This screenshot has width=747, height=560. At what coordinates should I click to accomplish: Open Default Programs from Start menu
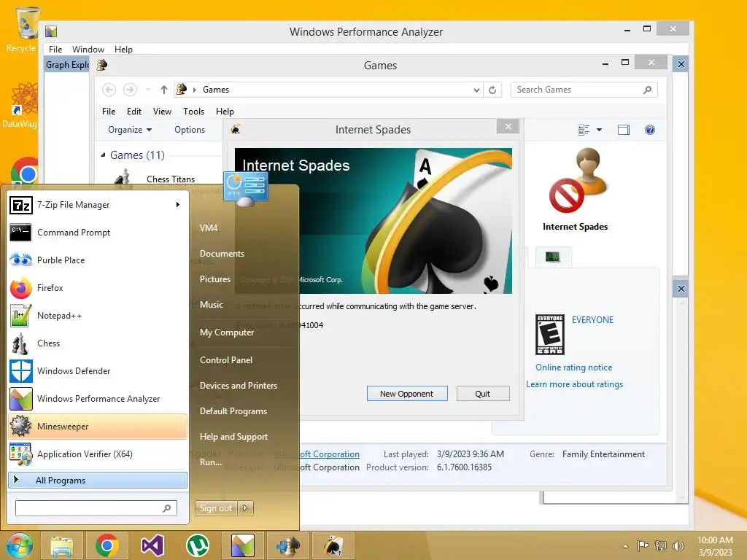[x=233, y=411]
